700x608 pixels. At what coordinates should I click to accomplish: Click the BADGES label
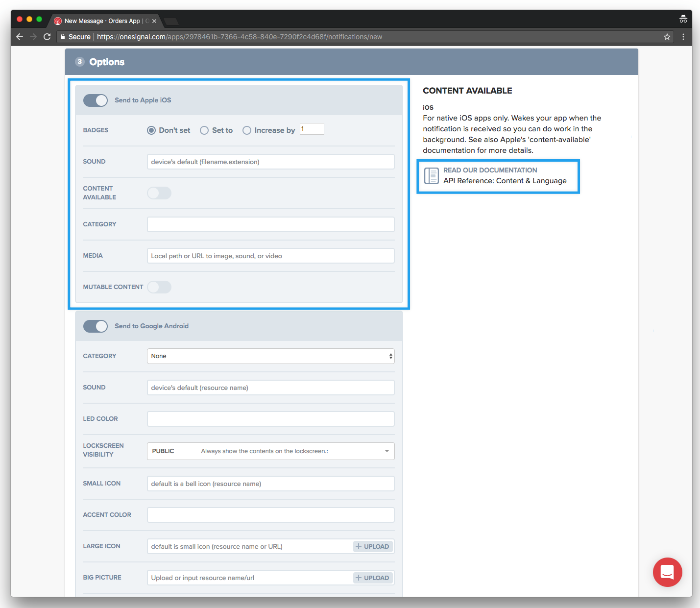click(96, 130)
